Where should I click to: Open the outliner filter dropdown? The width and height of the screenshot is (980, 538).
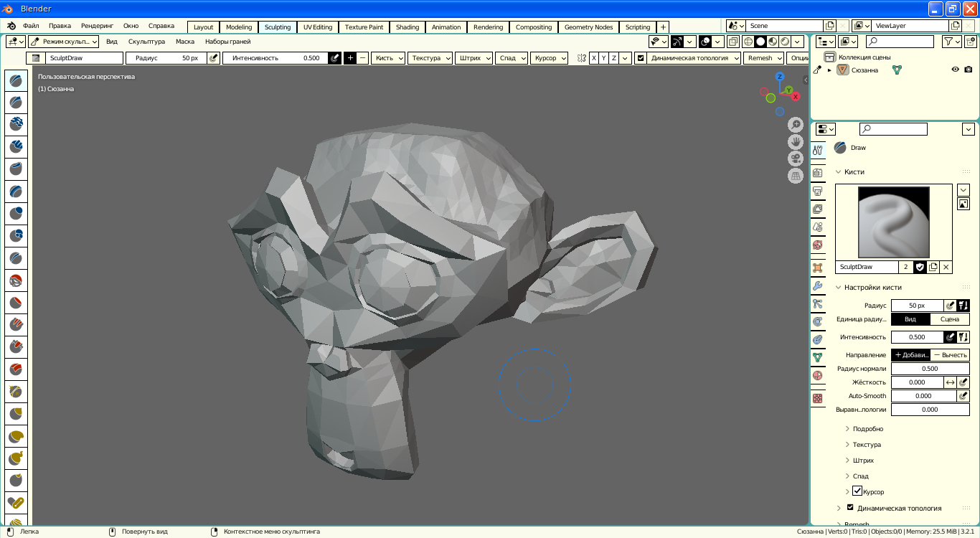tap(951, 42)
